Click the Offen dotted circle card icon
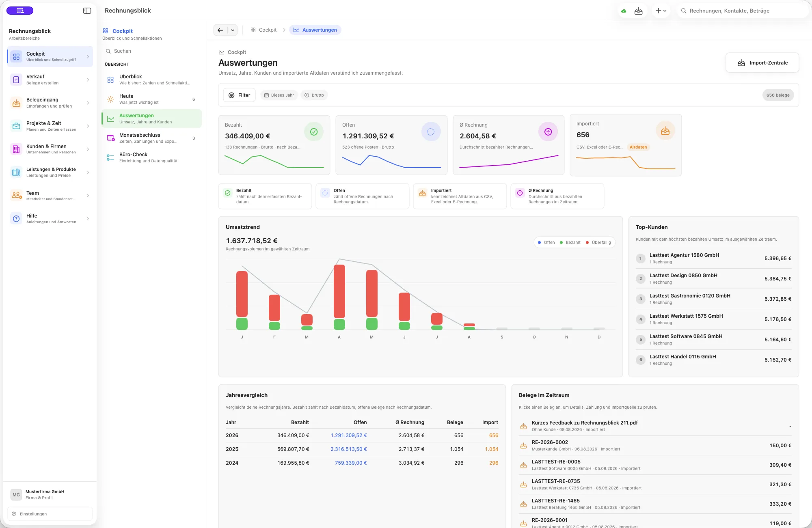The width and height of the screenshot is (812, 528). coord(431,131)
